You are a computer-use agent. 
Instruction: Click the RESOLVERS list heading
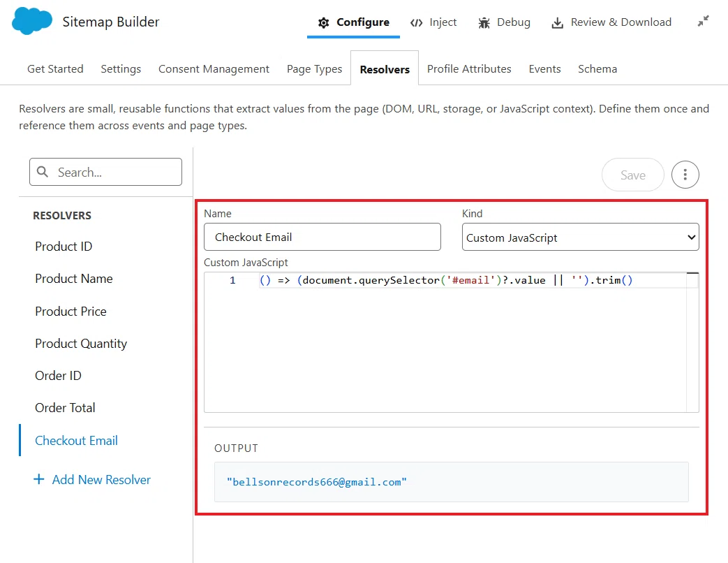[x=62, y=216]
